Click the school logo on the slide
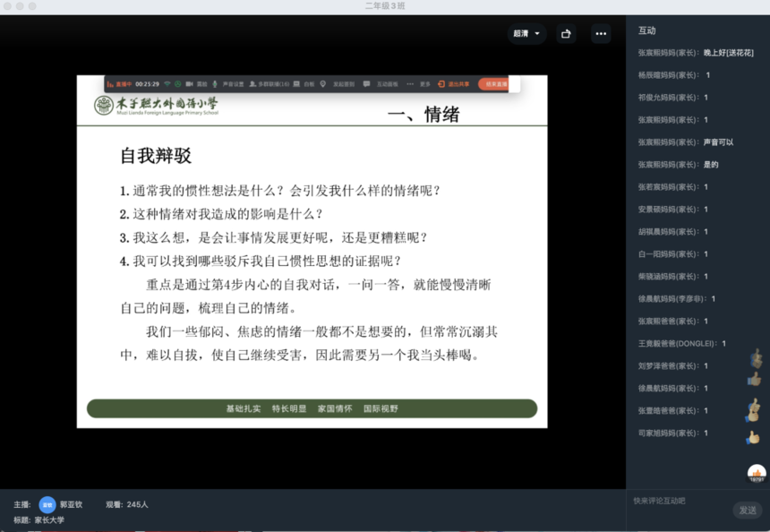 (x=104, y=106)
